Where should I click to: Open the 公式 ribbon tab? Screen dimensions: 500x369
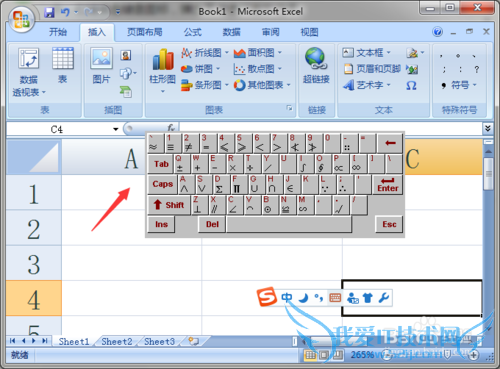coord(193,32)
